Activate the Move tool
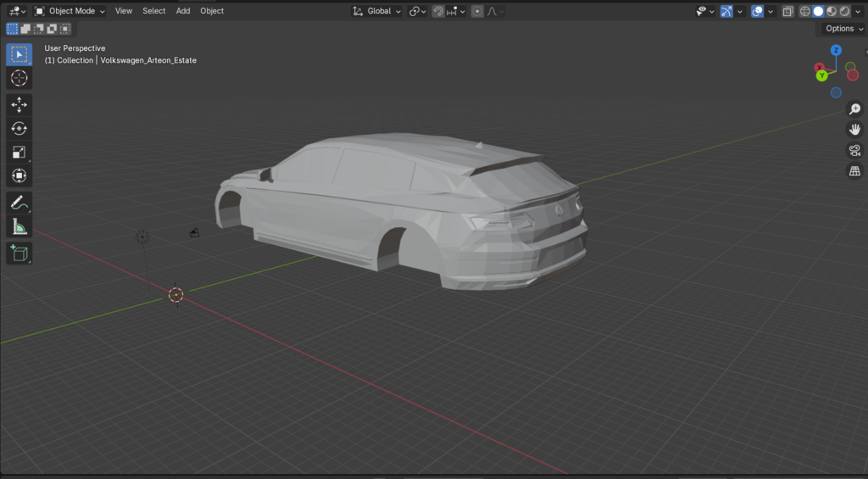Image resolution: width=868 pixels, height=479 pixels. click(x=19, y=105)
